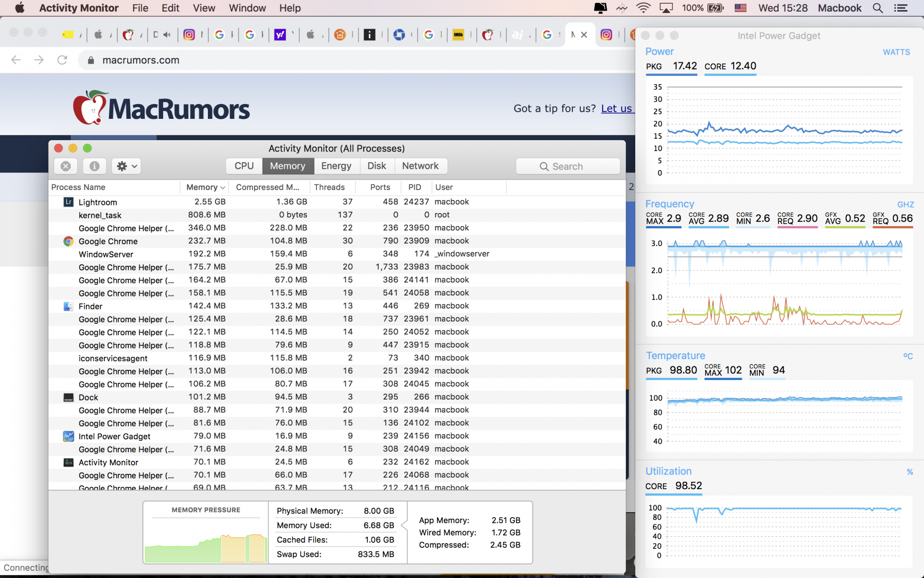Select the kernel_task process row
Viewport: 924px width, 578px height.
pyautogui.click(x=337, y=215)
